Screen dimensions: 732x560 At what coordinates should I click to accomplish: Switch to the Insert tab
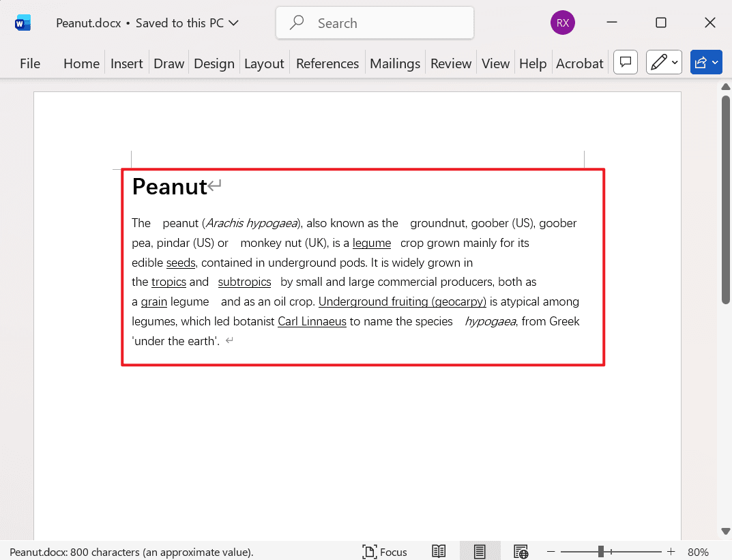point(126,63)
